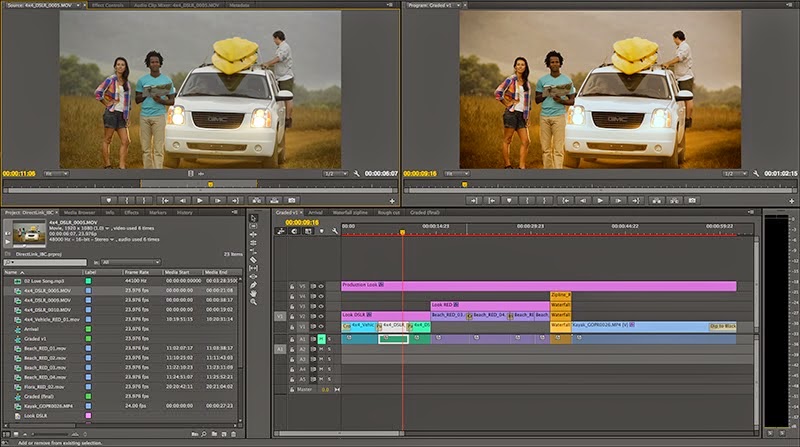Select the Zoom tool in the tools panel
The height and width of the screenshot is (447, 800).
tap(254, 304)
